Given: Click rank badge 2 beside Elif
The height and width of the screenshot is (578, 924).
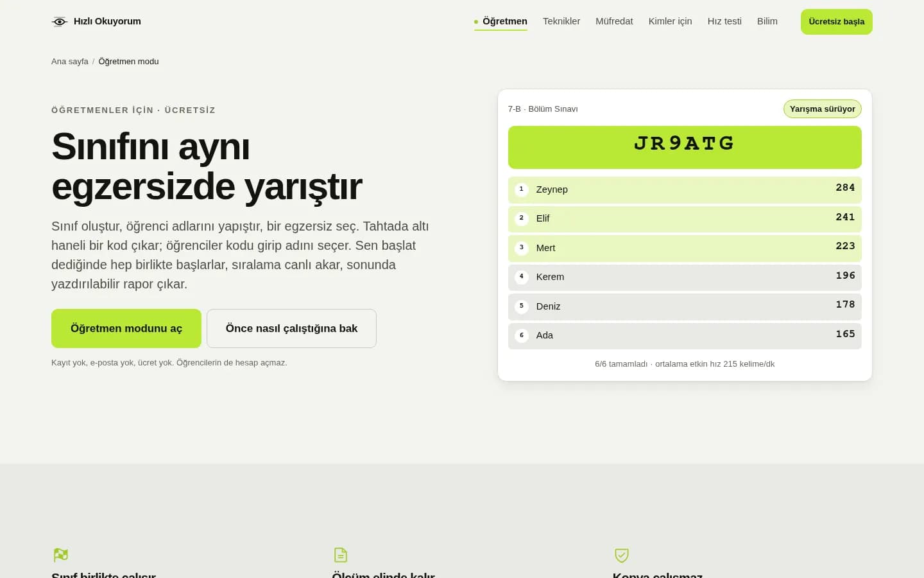Looking at the screenshot, I should 522,218.
